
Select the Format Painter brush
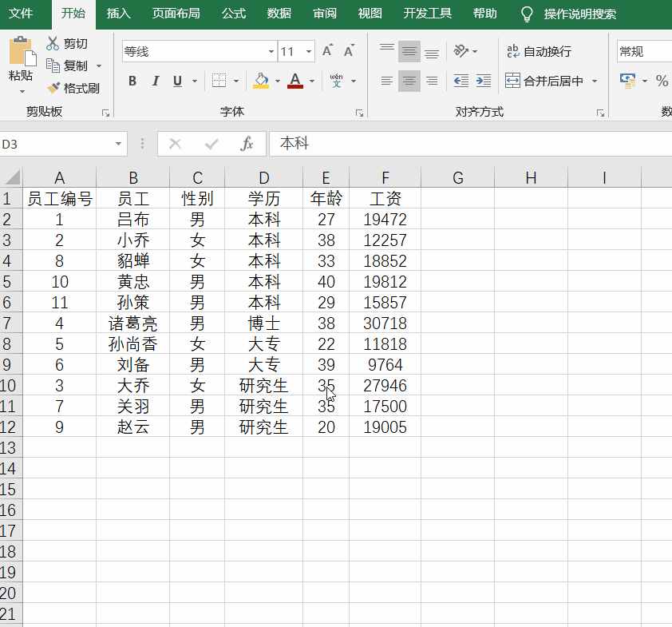53,88
